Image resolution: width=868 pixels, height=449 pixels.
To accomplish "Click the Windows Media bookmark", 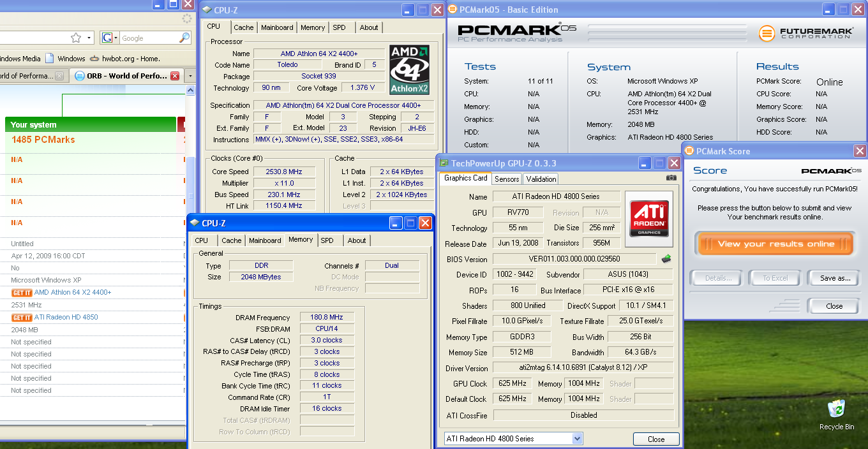I will coord(20,59).
